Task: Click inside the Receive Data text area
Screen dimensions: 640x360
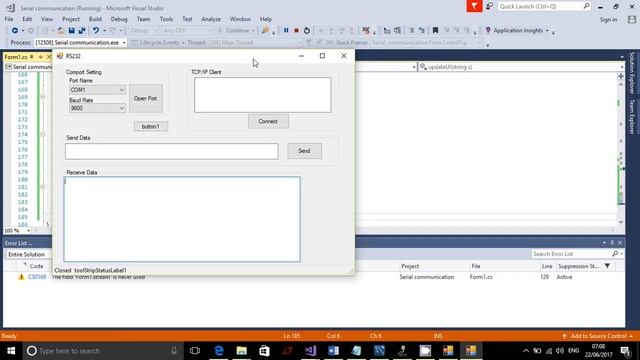Action: coord(182,219)
